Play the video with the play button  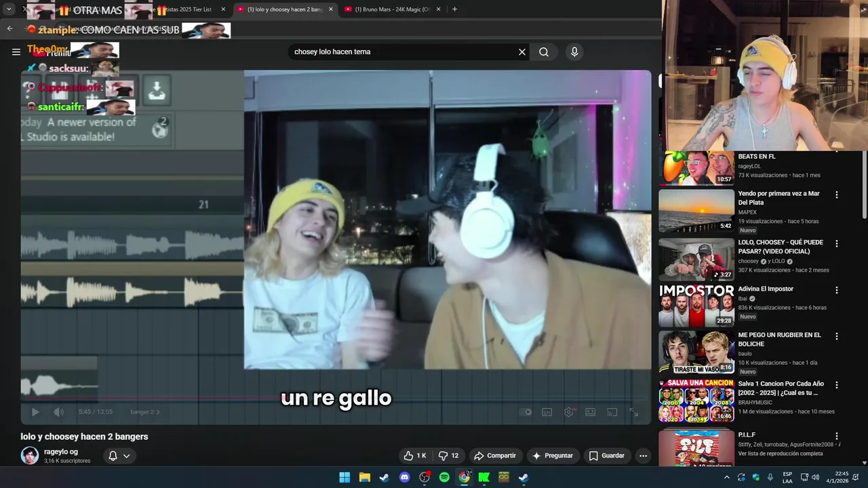[35, 411]
